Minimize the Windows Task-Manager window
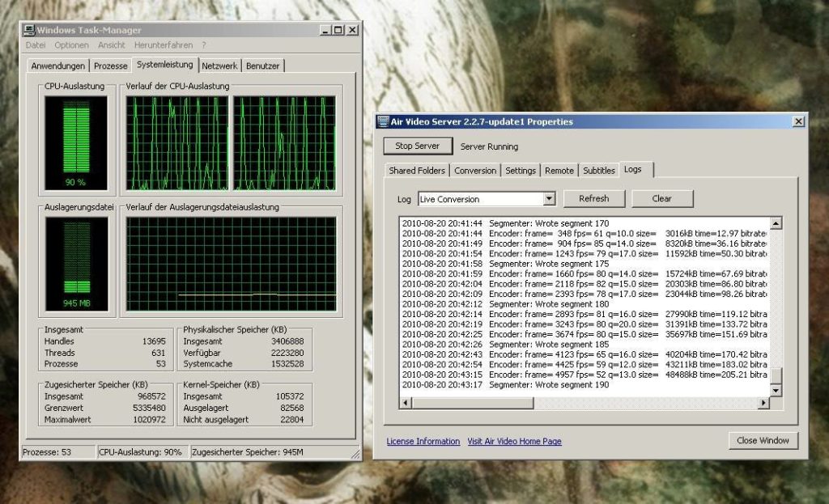 [325, 30]
